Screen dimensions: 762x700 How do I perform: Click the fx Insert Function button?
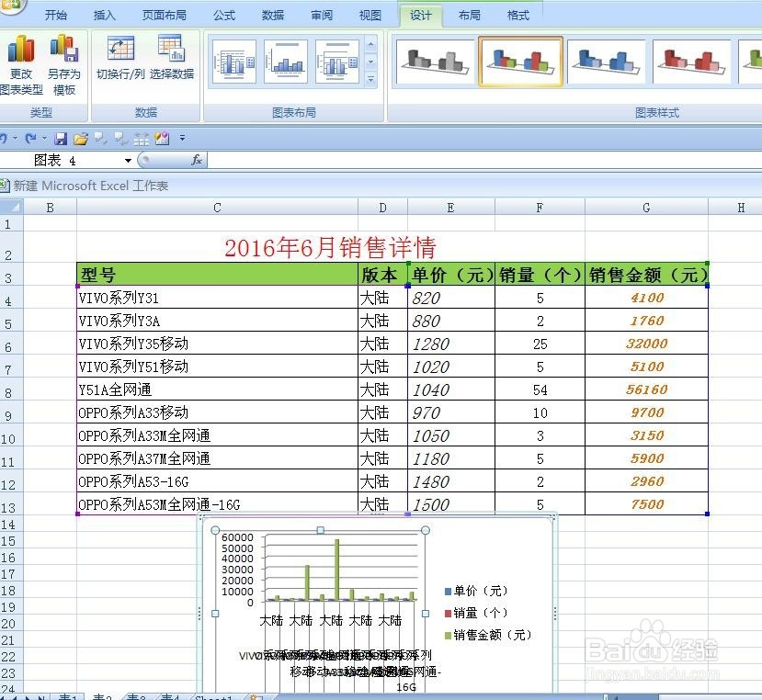197,160
